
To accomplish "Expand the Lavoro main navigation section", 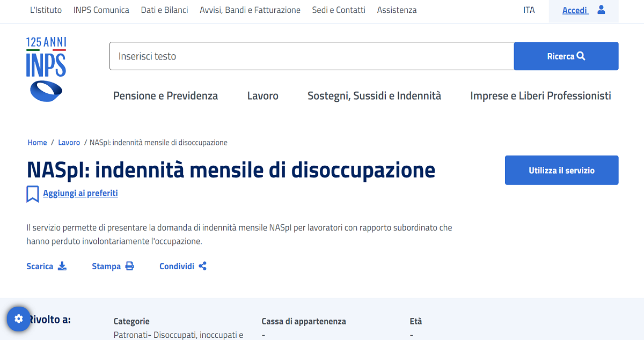I will click(x=263, y=96).
